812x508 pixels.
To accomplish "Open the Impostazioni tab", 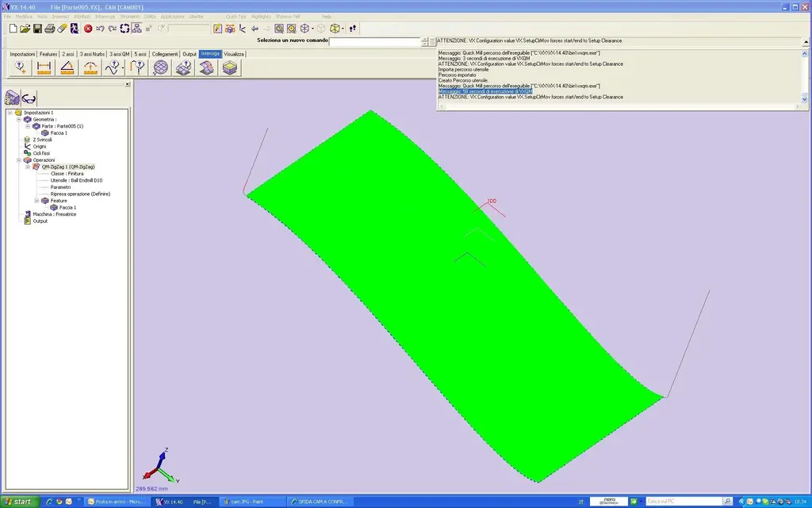I will [22, 54].
